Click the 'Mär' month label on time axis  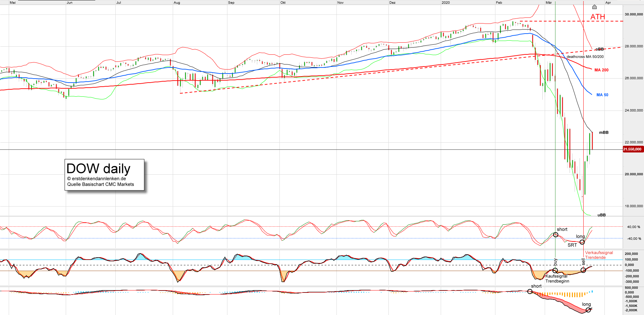[549, 3]
